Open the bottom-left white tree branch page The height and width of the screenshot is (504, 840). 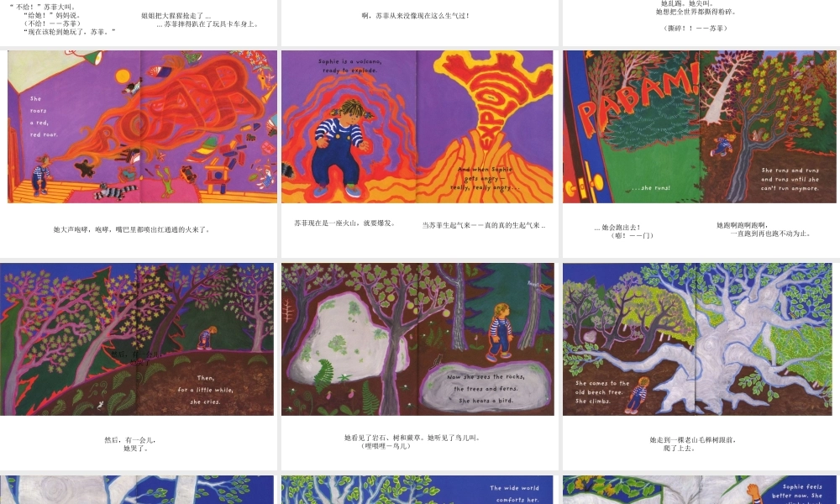coord(137,490)
